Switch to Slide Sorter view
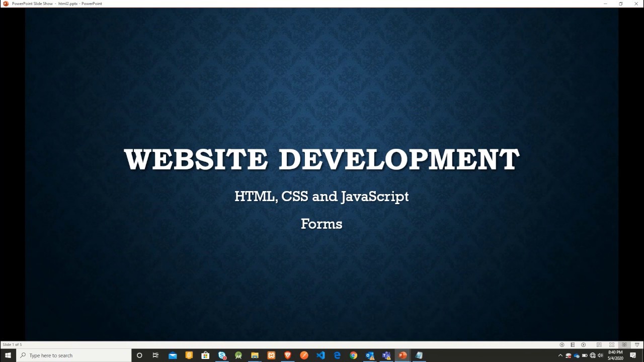This screenshot has height=362, width=644. click(x=612, y=344)
